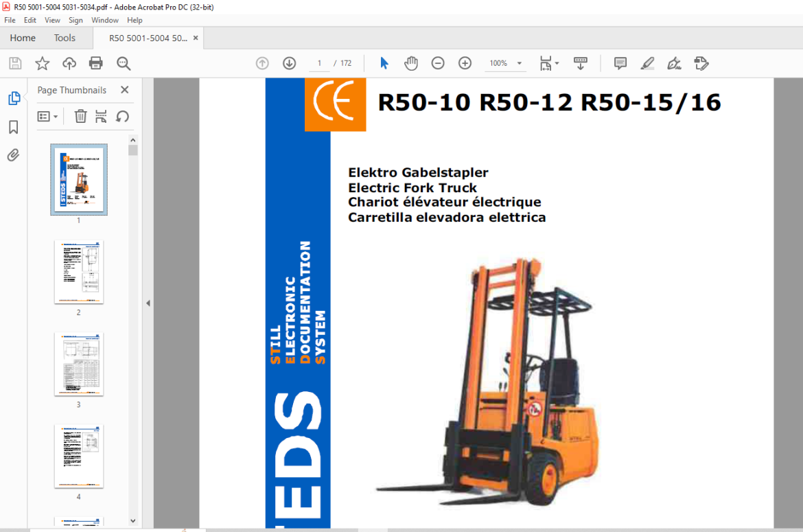Click the Save file icon

15,63
